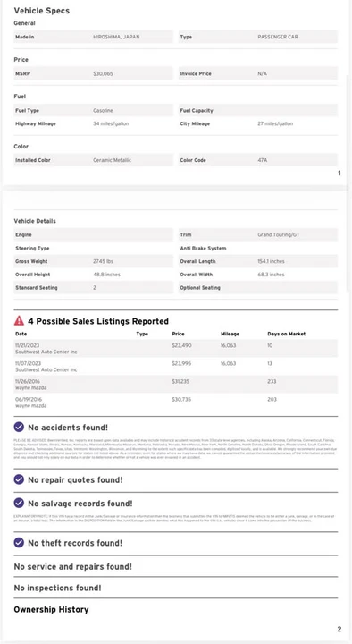Select the Vehicle Details heading
352x644 pixels.
click(x=35, y=221)
